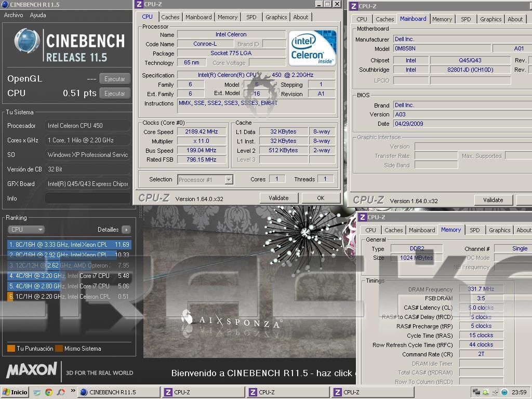Click the taskbar clock showing 23:59
The height and width of the screenshot is (399, 532).
519,392
